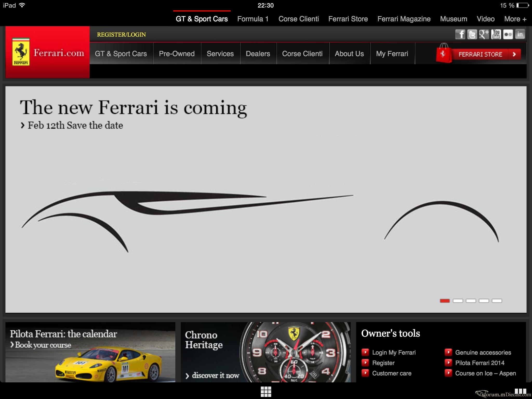Open the GT & Sport Cars gray menu
532x399 pixels.
coord(121,54)
